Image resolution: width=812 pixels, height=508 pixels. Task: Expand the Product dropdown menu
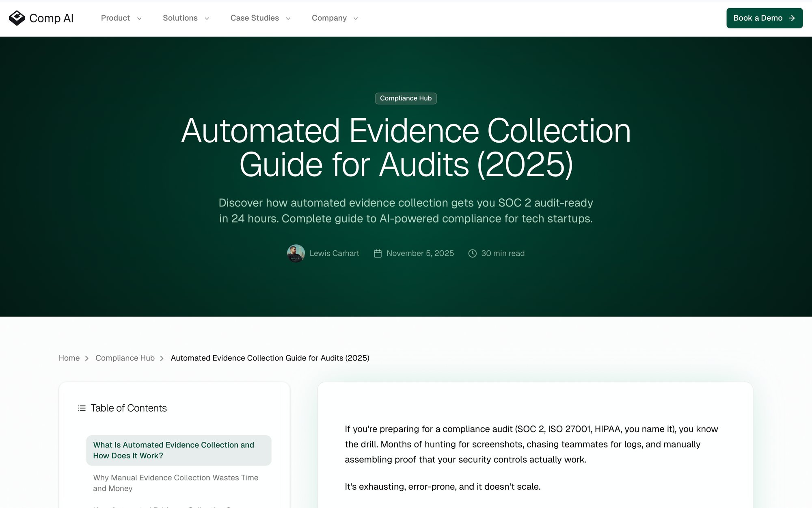[121, 18]
